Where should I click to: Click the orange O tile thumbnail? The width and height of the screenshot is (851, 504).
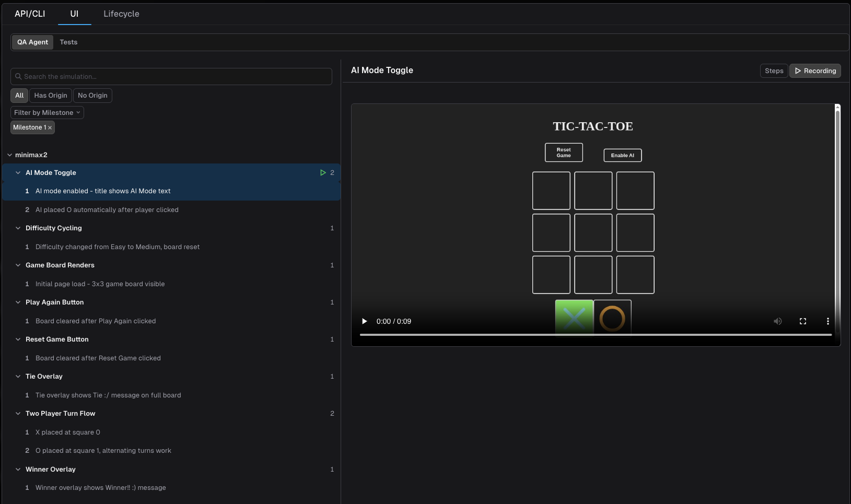[612, 318]
